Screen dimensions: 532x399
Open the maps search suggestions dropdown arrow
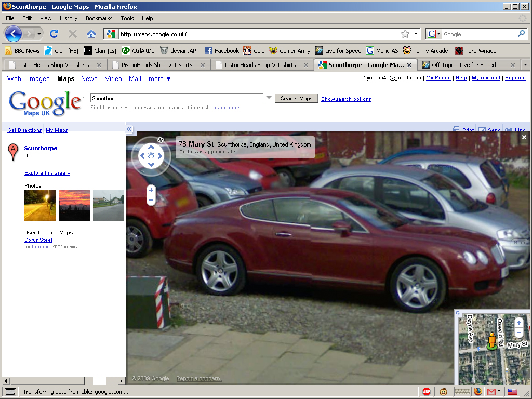coord(269,97)
